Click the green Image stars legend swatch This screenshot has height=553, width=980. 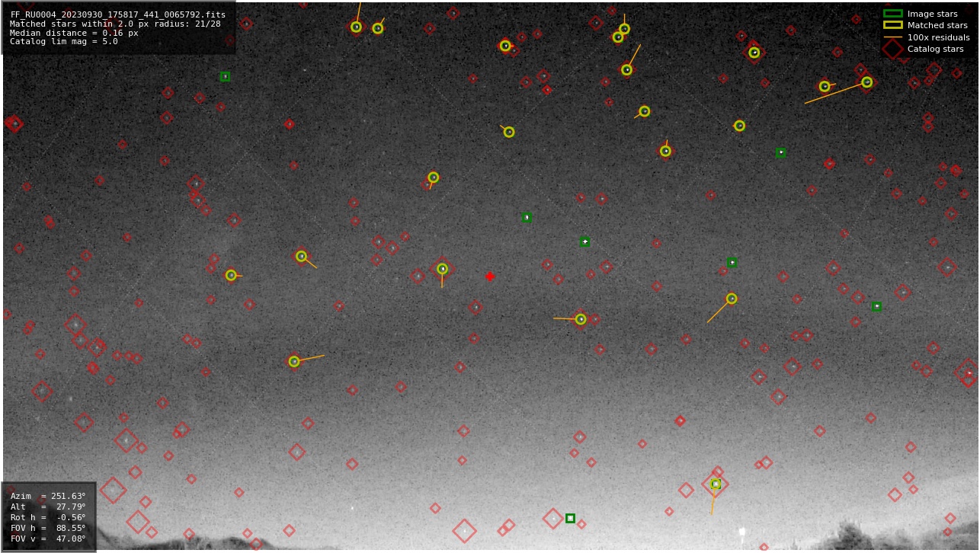coord(892,14)
